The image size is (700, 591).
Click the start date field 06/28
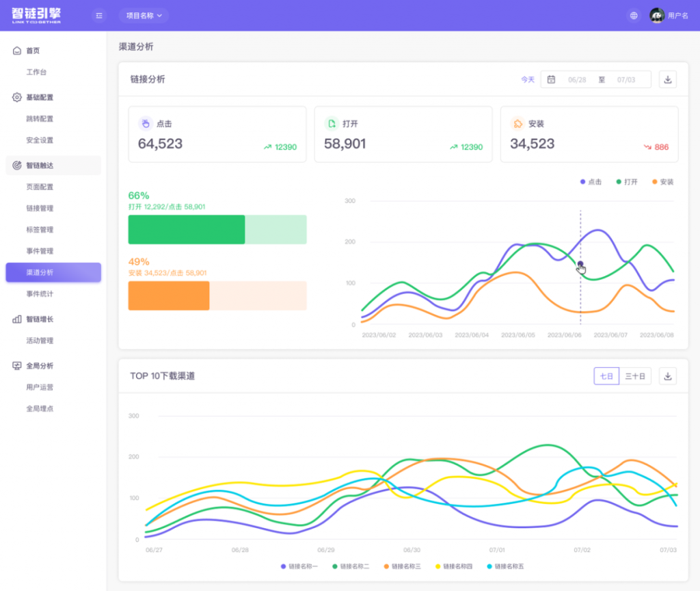[577, 79]
